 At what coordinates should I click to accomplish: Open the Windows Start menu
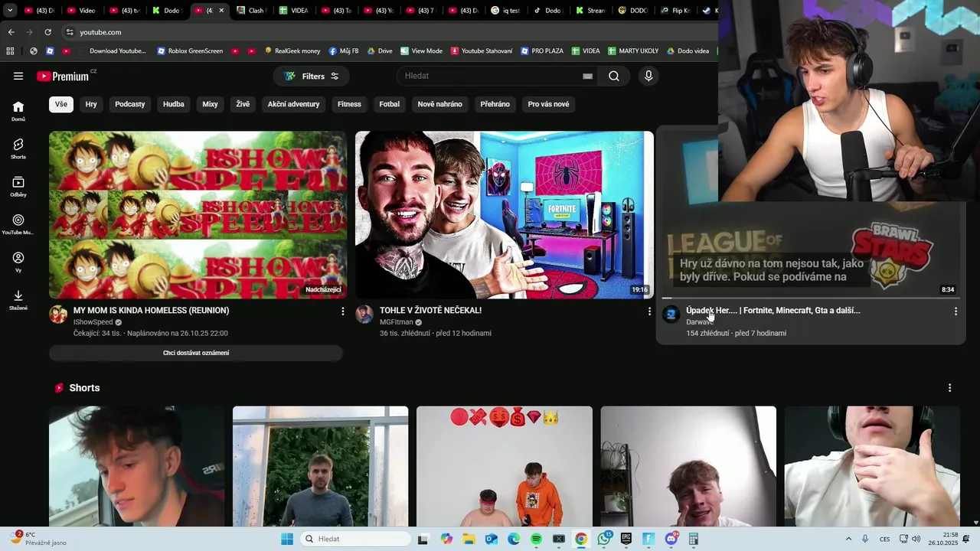pyautogui.click(x=287, y=539)
